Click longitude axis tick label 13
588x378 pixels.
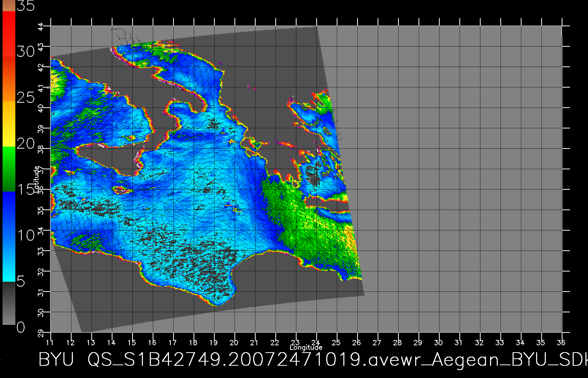click(x=91, y=342)
